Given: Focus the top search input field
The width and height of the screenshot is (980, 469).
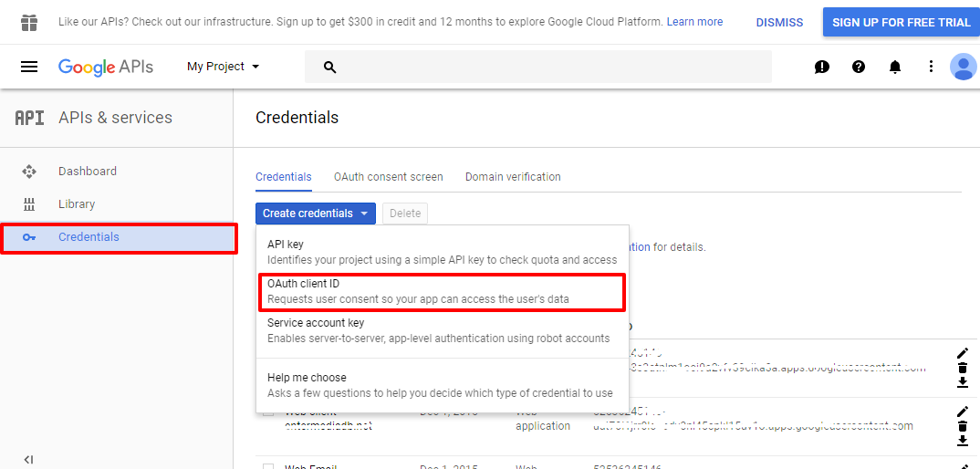Looking at the screenshot, I should pos(538,67).
